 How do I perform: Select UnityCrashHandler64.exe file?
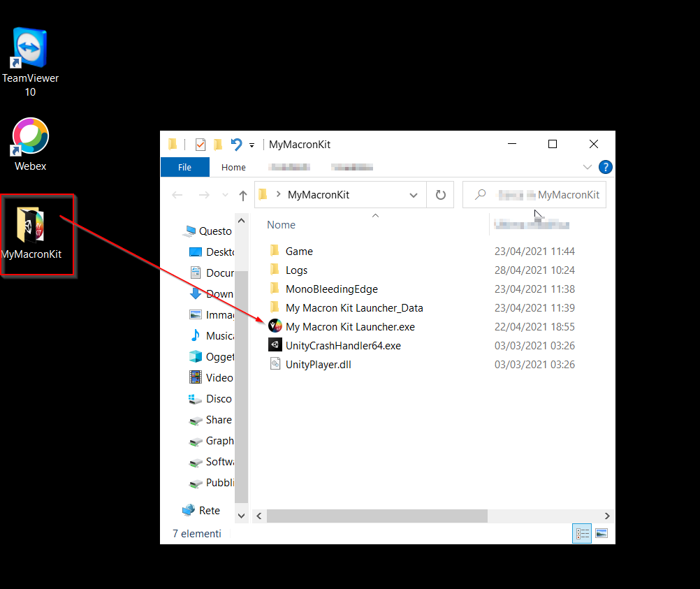coord(342,346)
